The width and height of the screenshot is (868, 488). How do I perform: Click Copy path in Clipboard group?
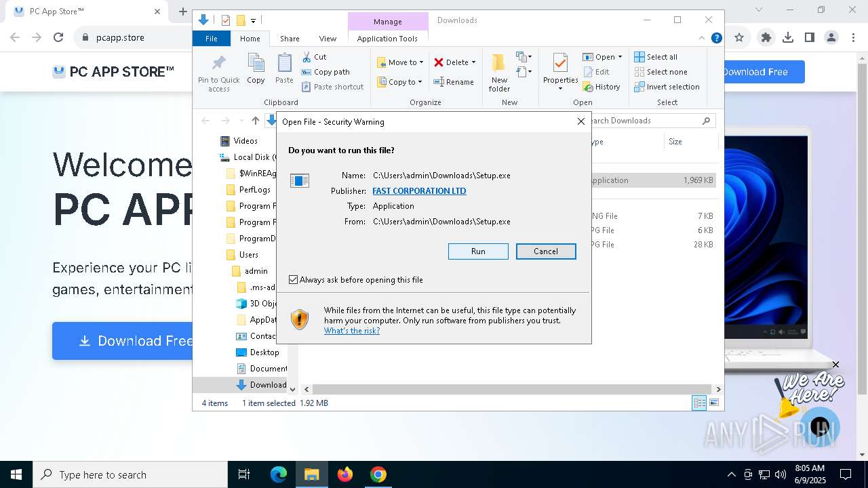point(325,72)
